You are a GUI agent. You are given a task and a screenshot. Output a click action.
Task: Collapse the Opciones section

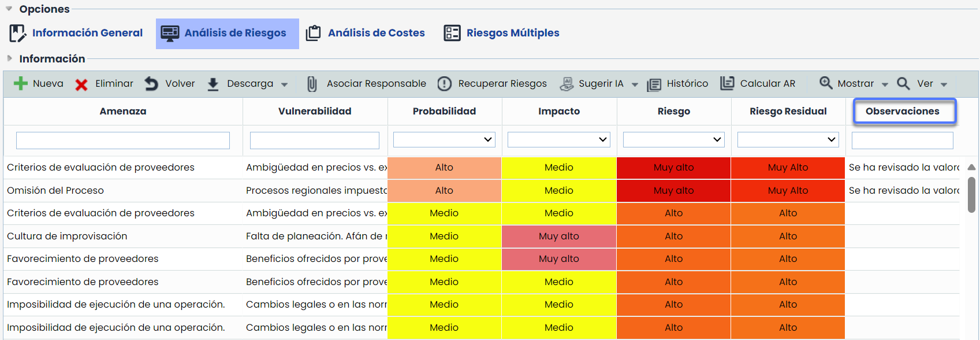[x=9, y=9]
